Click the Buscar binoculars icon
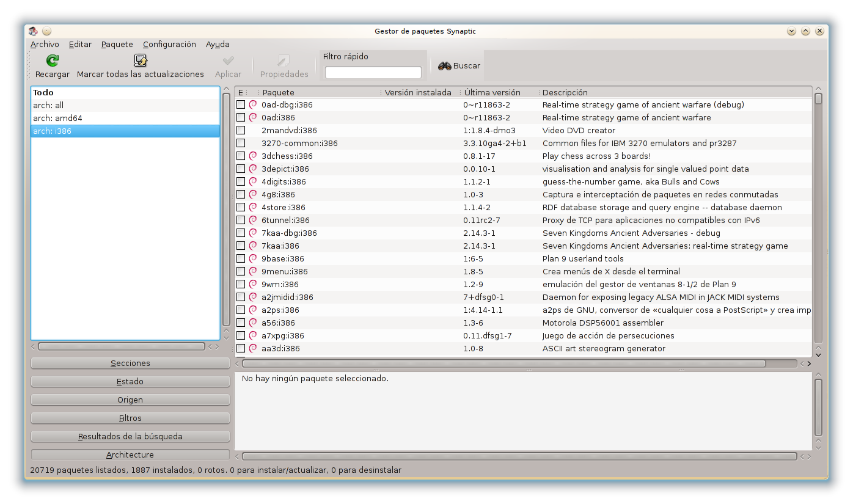 (444, 66)
